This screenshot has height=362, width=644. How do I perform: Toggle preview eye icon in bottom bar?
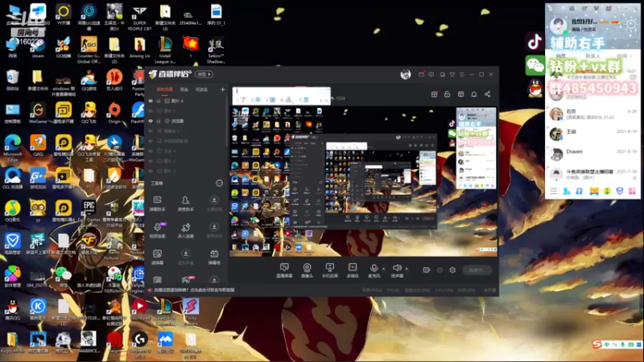440,270
